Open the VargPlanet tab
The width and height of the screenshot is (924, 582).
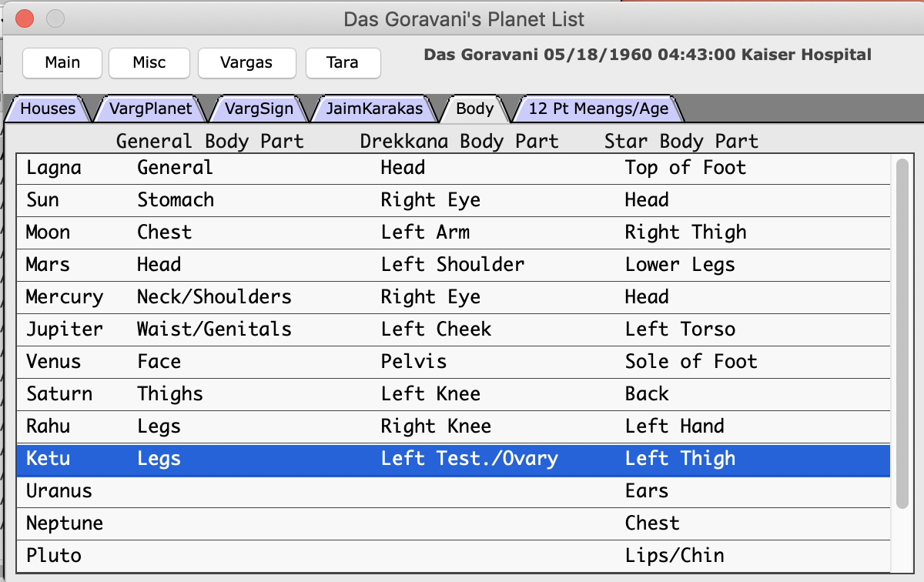click(150, 109)
